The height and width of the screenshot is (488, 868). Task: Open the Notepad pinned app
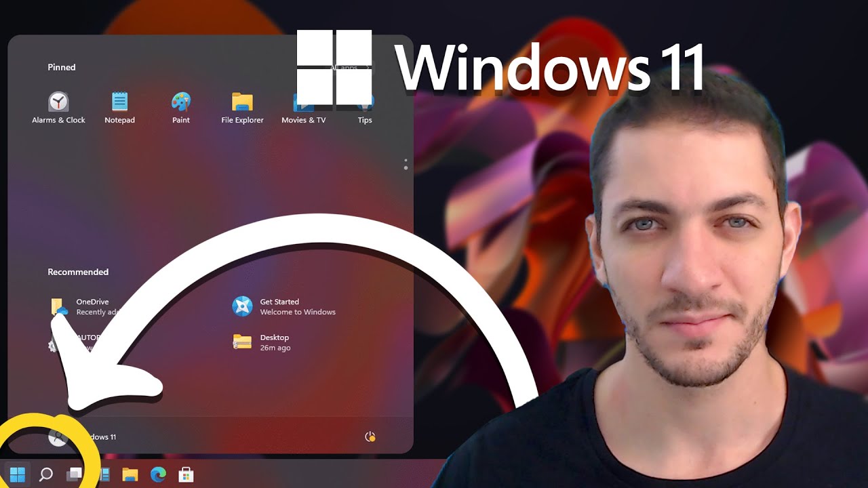pos(119,108)
